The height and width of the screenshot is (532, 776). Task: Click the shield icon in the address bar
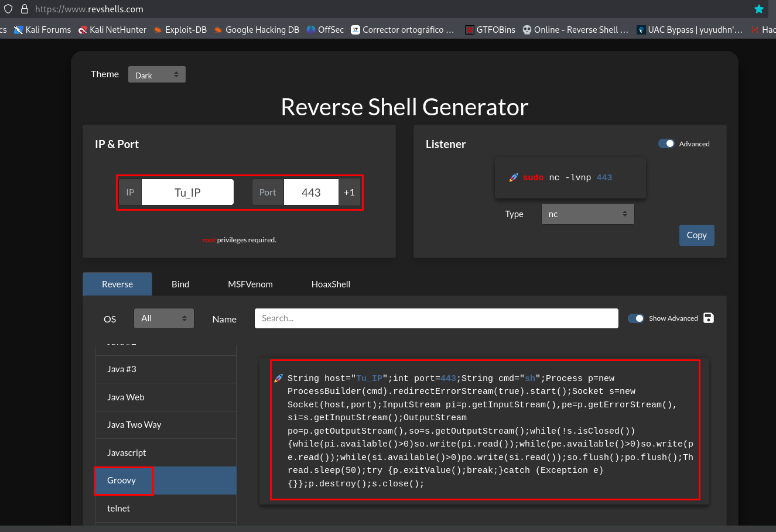(x=8, y=9)
